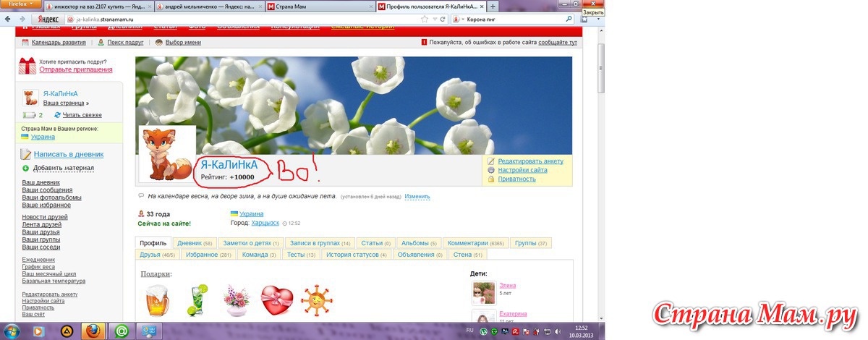Open 'Поиск подруг' link
Viewport: 868px width, 340px height.
pyautogui.click(x=126, y=43)
